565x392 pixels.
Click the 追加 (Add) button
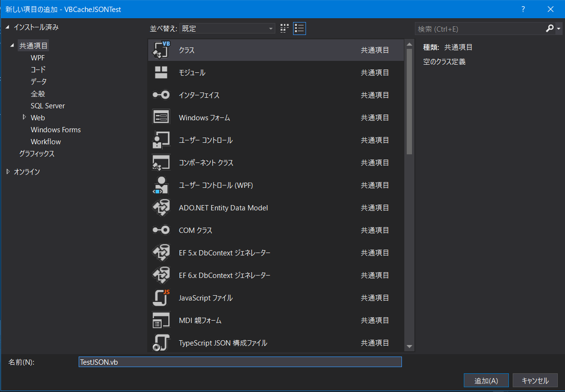click(486, 380)
